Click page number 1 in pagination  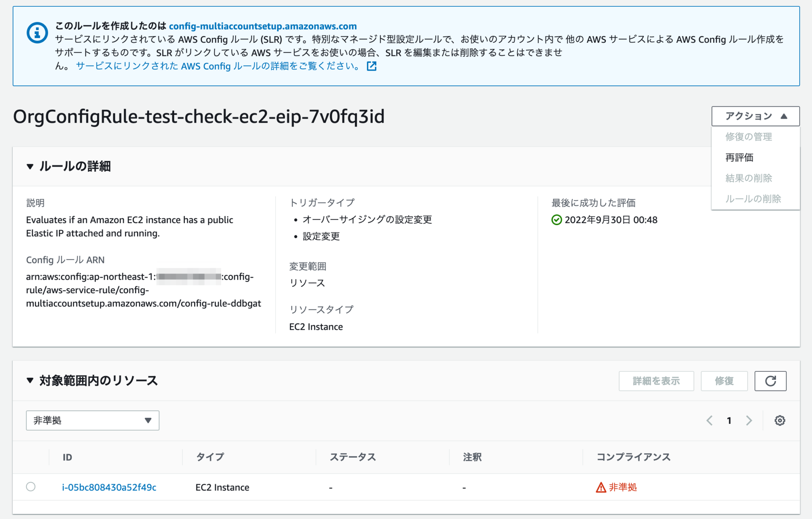click(x=729, y=421)
